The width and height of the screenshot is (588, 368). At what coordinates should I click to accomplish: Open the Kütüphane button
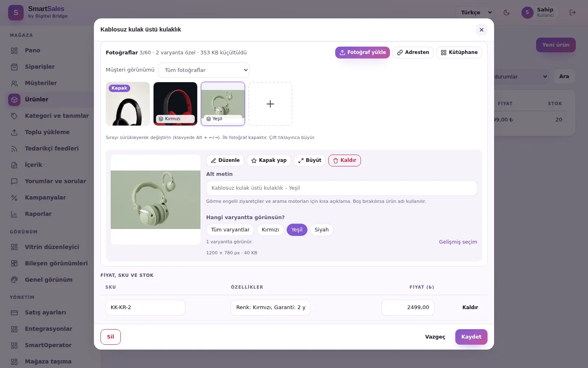point(459,52)
